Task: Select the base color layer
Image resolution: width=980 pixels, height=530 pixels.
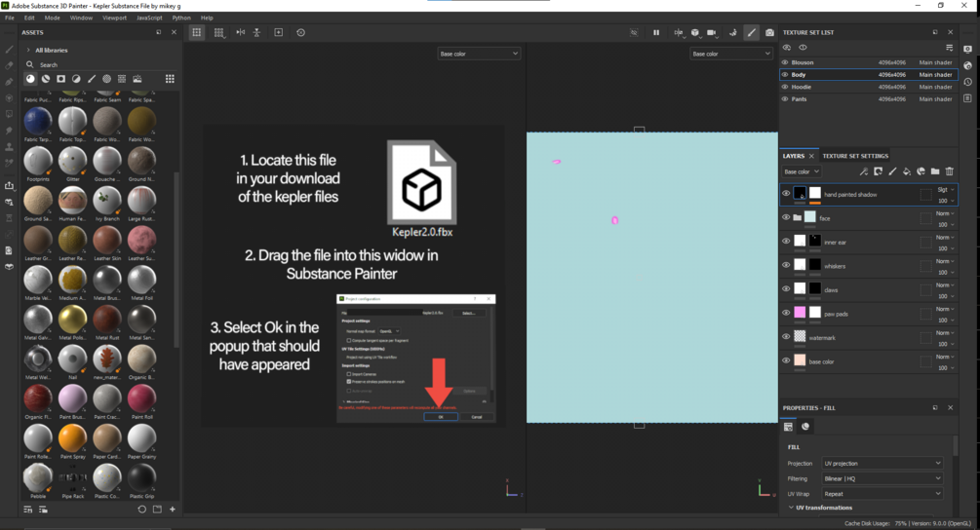Action: click(x=869, y=361)
